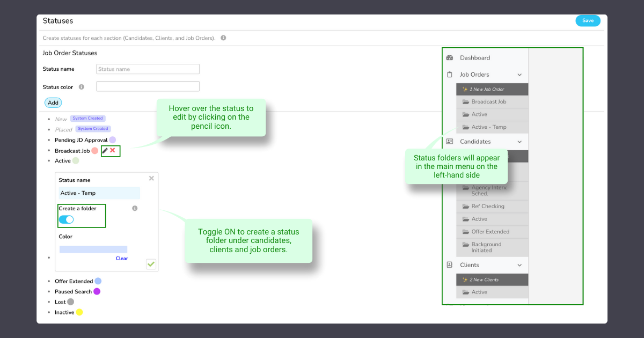
Task: Open the Offer Extended folder in sidebar
Action: click(x=490, y=232)
